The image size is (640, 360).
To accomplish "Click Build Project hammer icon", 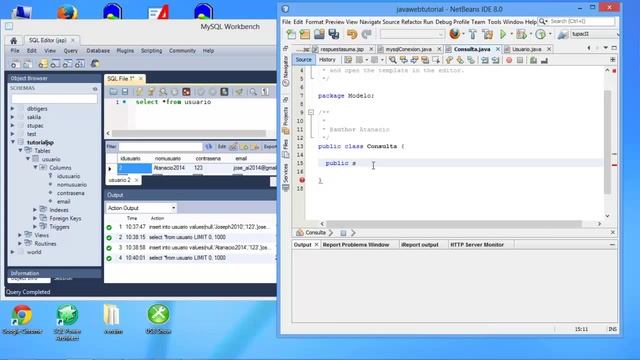I will click(x=473, y=34).
